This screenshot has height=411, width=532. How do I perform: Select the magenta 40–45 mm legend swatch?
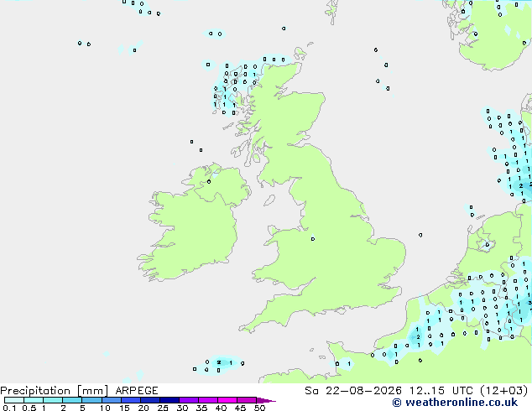click(227, 400)
